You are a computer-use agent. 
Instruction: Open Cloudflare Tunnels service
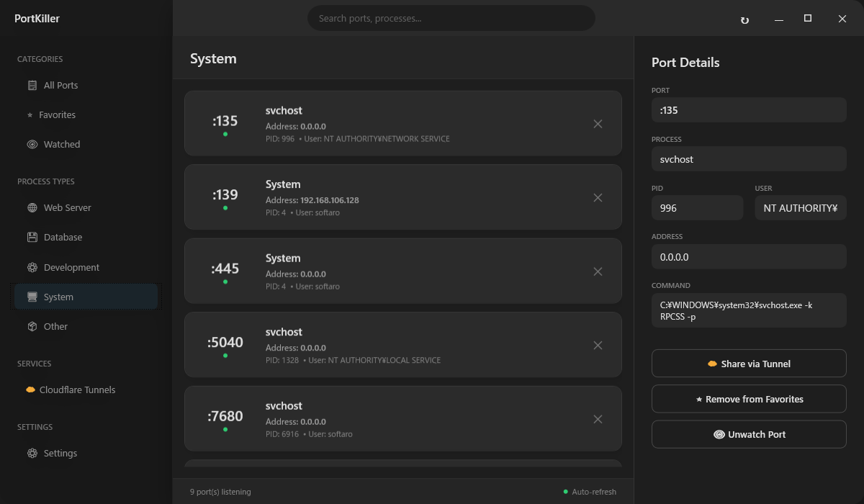77,390
